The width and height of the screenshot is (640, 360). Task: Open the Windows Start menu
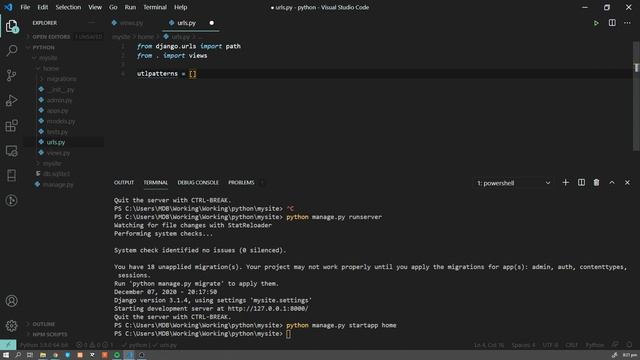[x=6, y=355]
